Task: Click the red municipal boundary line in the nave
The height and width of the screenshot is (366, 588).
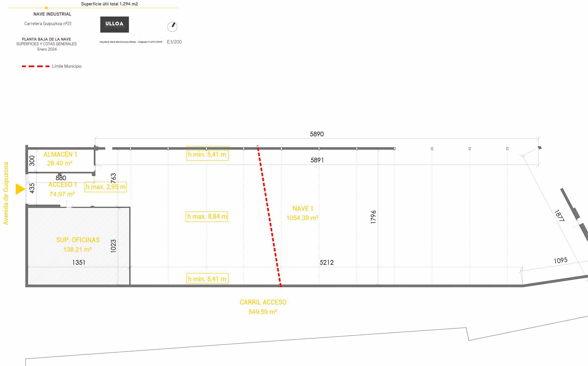Action: tap(269, 216)
